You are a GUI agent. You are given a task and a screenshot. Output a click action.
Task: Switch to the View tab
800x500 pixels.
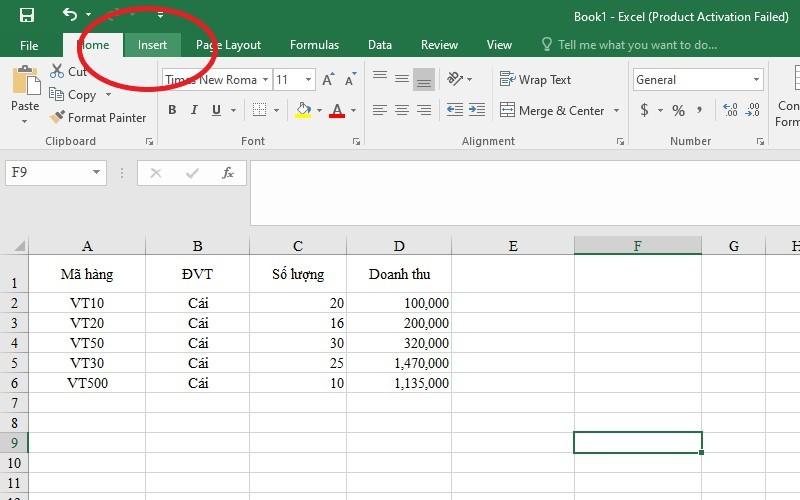499,45
